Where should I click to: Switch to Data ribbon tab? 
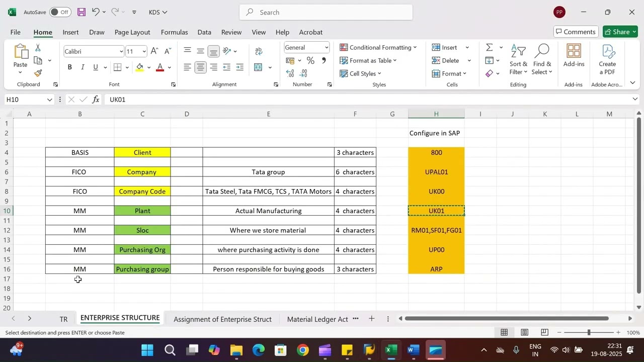204,32
